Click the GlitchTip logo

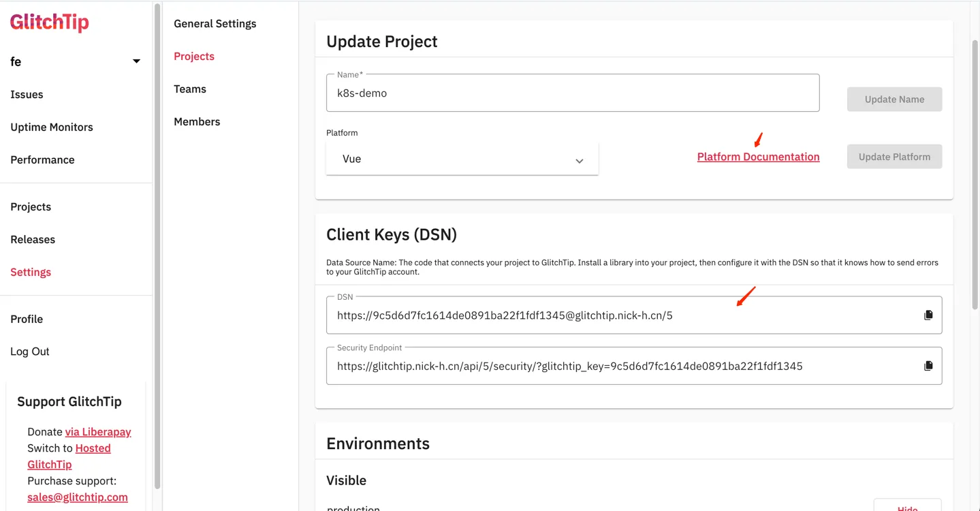point(50,22)
